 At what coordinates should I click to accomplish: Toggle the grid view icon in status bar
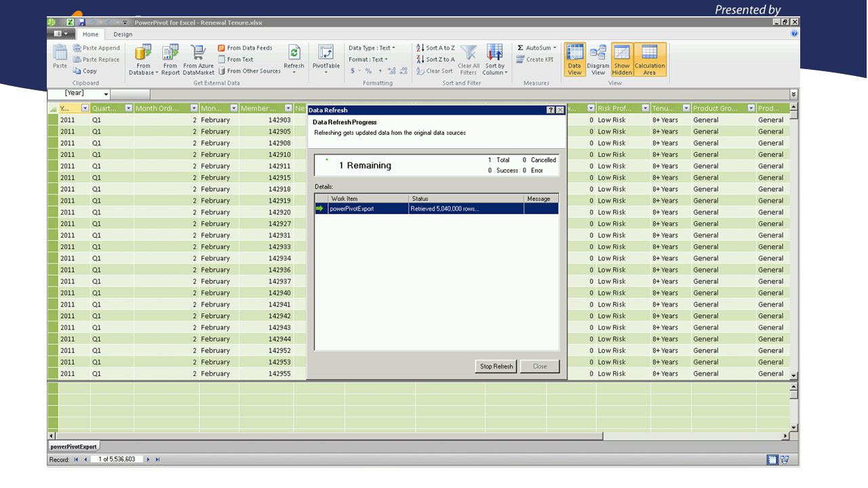[x=772, y=460]
